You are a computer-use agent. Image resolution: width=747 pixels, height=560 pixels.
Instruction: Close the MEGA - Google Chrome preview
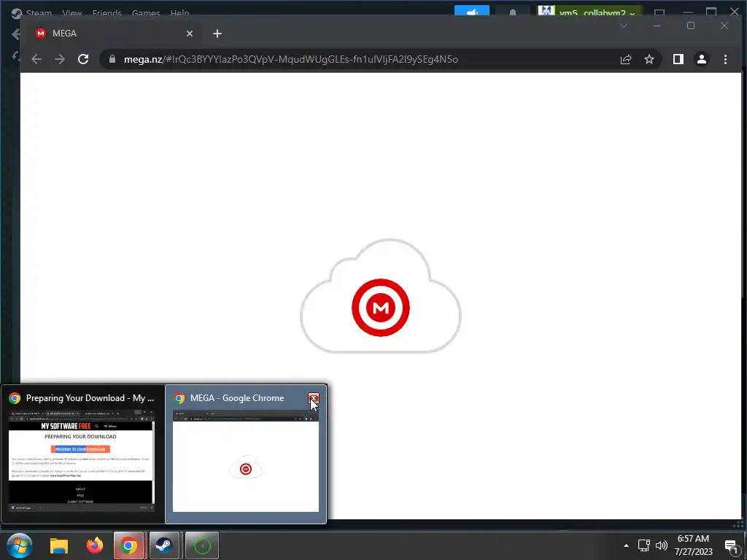[314, 398]
